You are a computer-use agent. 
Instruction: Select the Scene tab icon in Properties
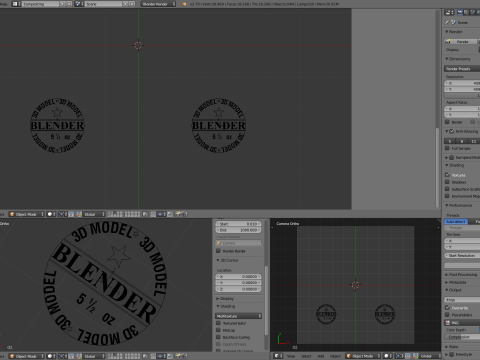(472, 12)
